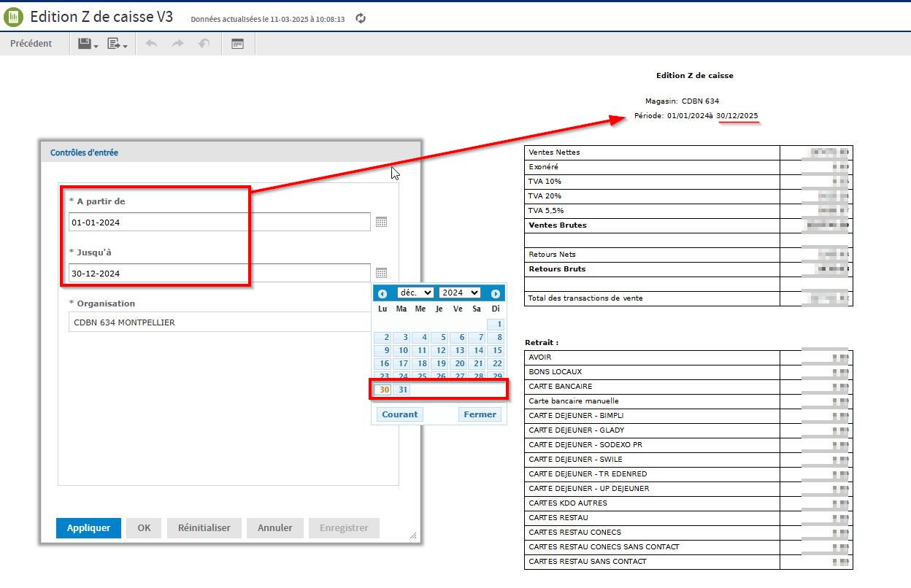Click the redo arrow icon

coord(177,44)
